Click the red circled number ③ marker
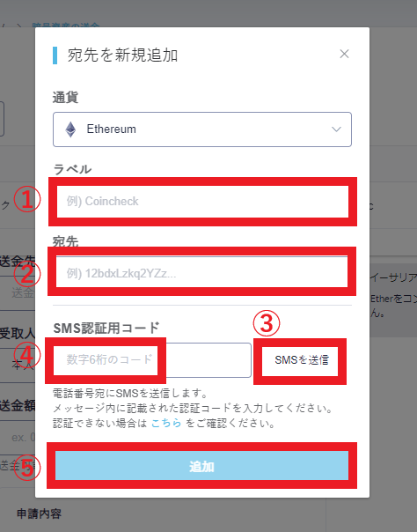417x532 pixels. point(267,323)
